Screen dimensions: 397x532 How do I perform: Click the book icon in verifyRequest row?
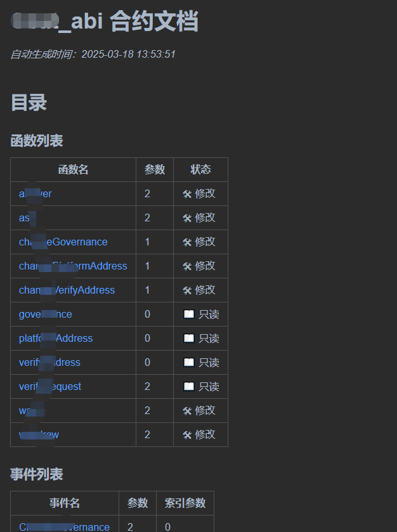(x=188, y=386)
